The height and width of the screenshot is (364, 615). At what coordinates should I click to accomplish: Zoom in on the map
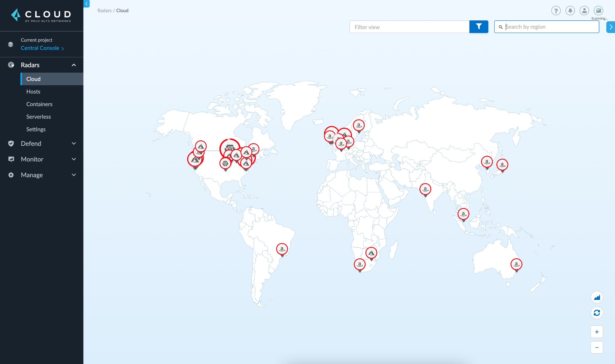pyautogui.click(x=597, y=332)
